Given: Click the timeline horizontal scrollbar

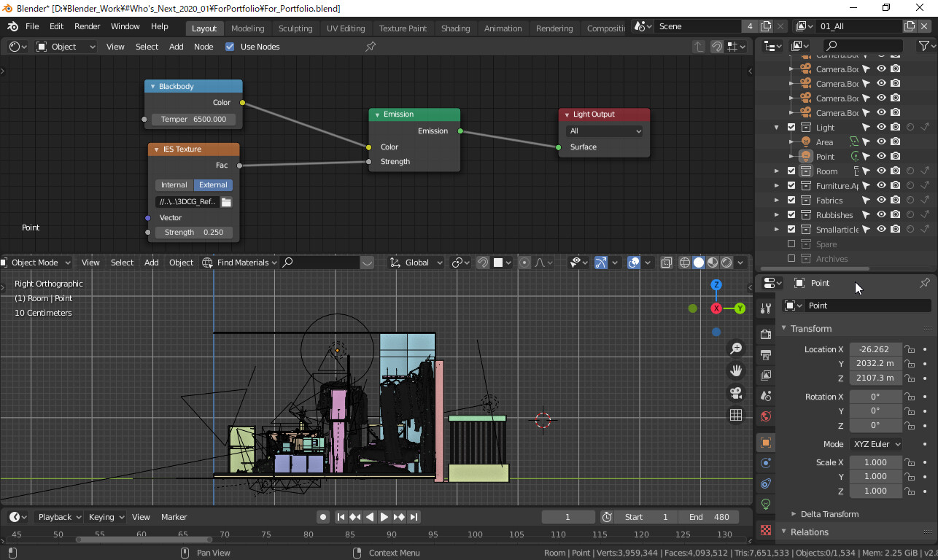Looking at the screenshot, I should click(x=144, y=540).
